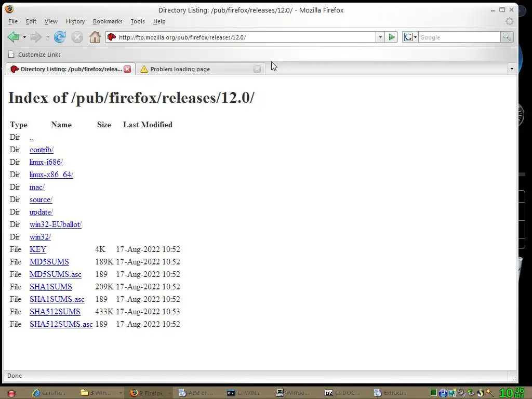Click the grey Forward arrow button
The image size is (532, 399).
point(36,37)
